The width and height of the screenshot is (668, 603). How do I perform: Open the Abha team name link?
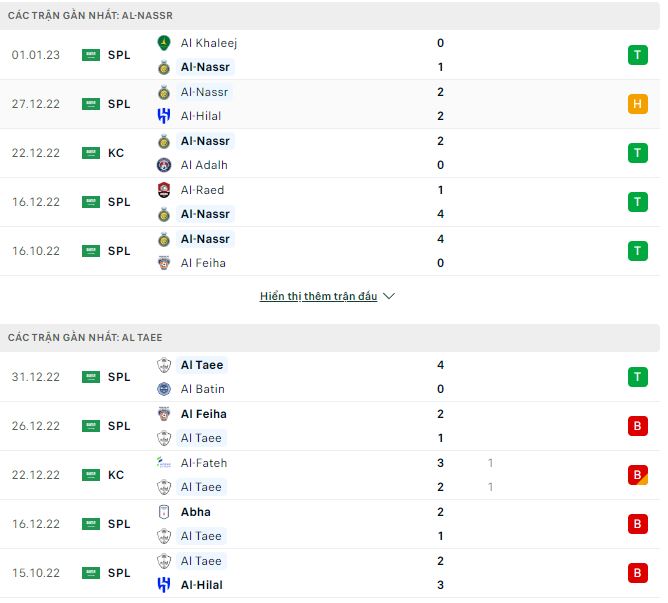coord(195,512)
